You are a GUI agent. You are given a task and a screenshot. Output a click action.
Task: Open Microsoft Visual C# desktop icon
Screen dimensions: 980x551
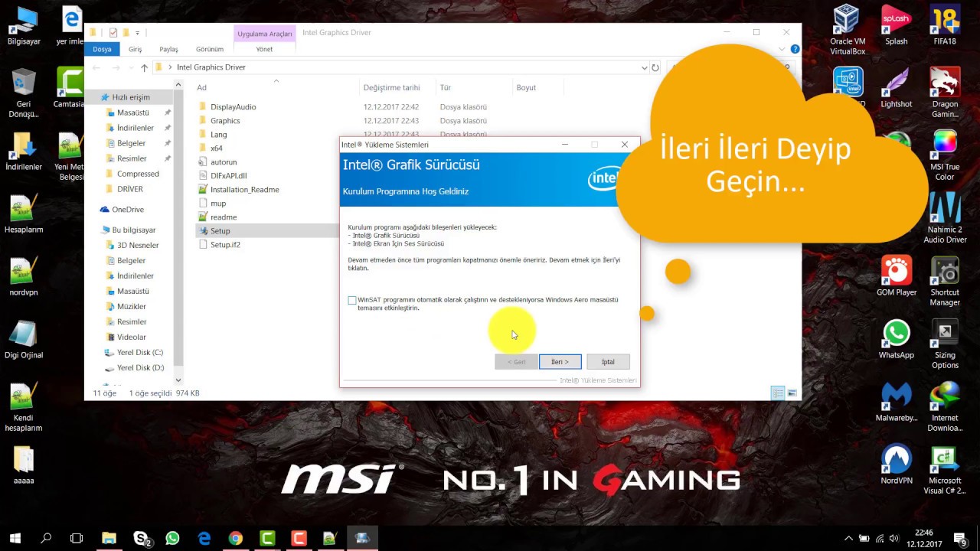coord(945,470)
